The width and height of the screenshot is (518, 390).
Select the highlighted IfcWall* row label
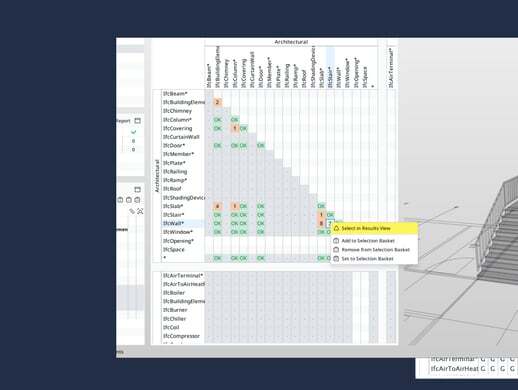[x=173, y=223]
